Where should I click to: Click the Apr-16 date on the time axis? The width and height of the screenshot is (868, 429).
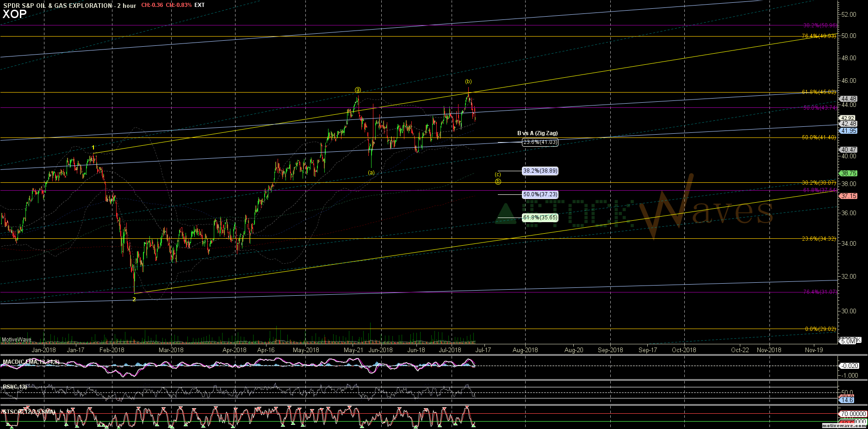click(266, 350)
